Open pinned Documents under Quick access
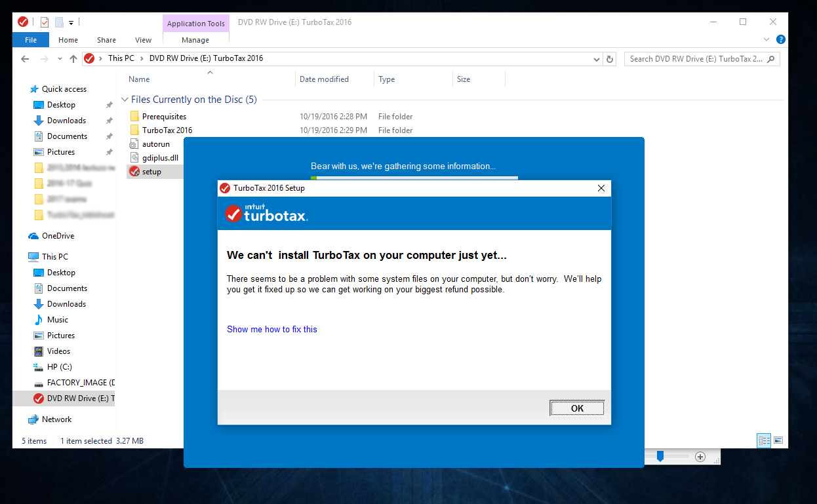Viewport: 817px width, 504px height. click(67, 136)
